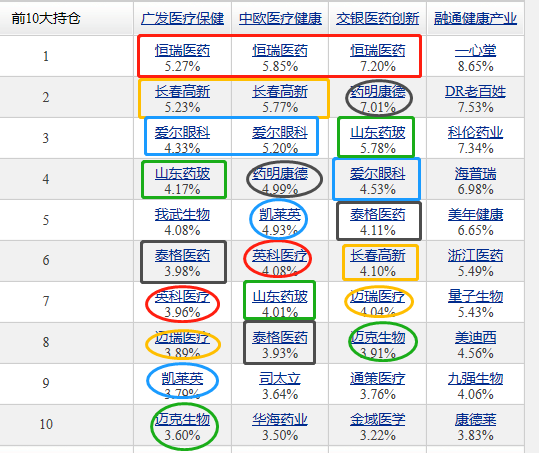The image size is (539, 453).
Task: Open the 中欧医疗健康 fund header link
Action: pos(280,19)
